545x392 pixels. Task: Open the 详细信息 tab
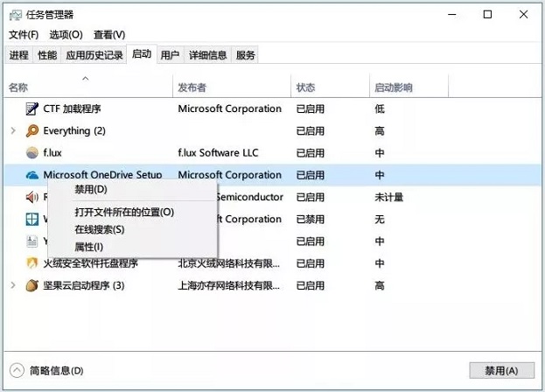point(207,55)
